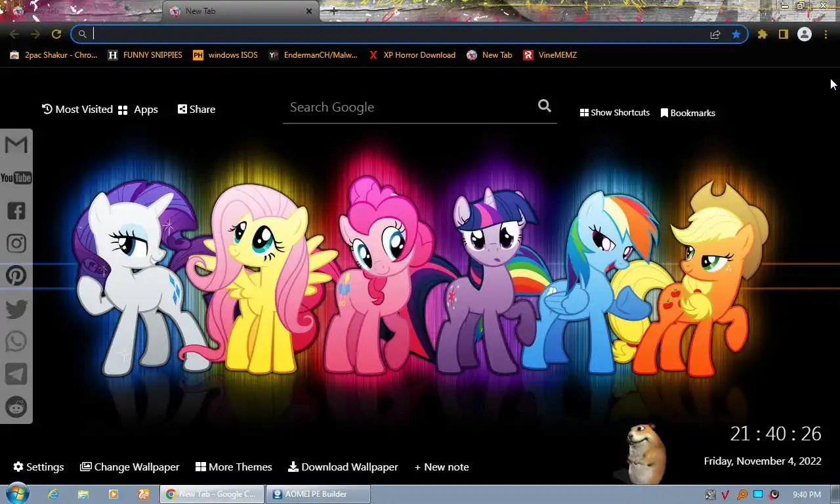Open Instagram from the side panel
Image resolution: width=840 pixels, height=504 pixels.
(x=16, y=243)
